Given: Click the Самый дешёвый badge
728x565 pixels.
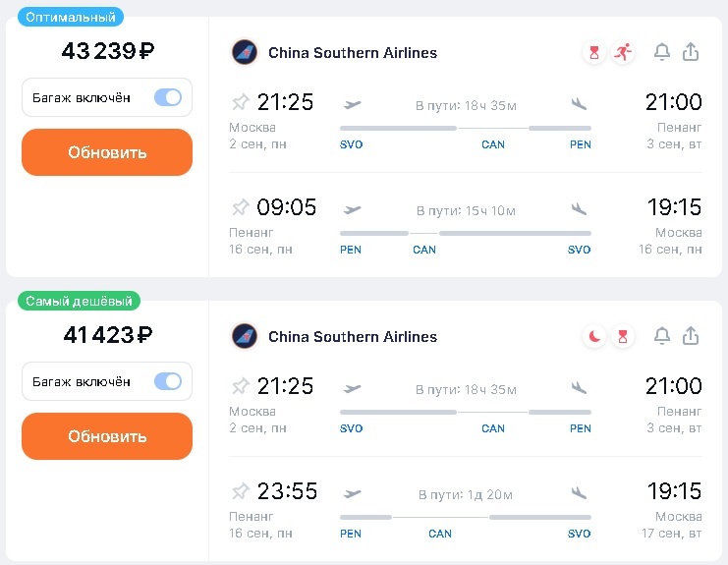Looking at the screenshot, I should tap(79, 302).
